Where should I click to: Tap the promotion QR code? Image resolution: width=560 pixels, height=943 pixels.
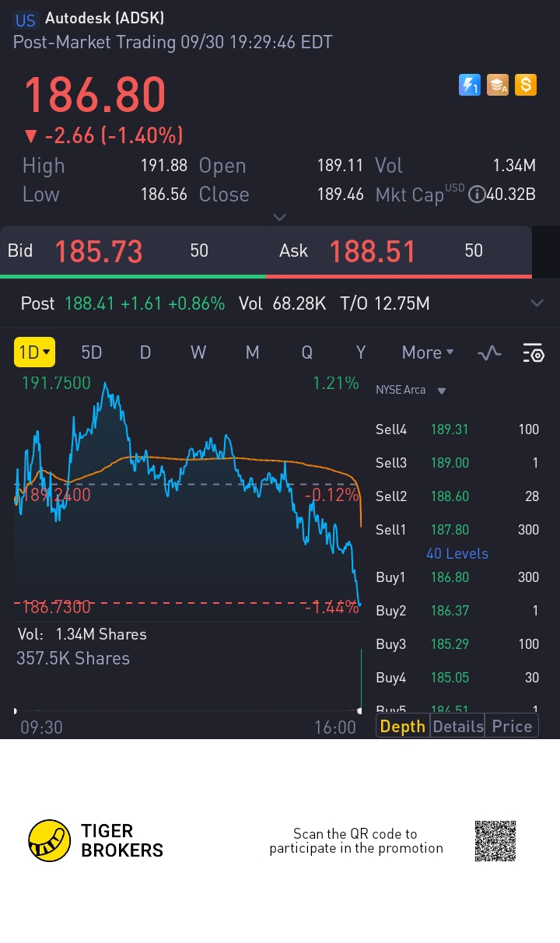pyautogui.click(x=495, y=840)
